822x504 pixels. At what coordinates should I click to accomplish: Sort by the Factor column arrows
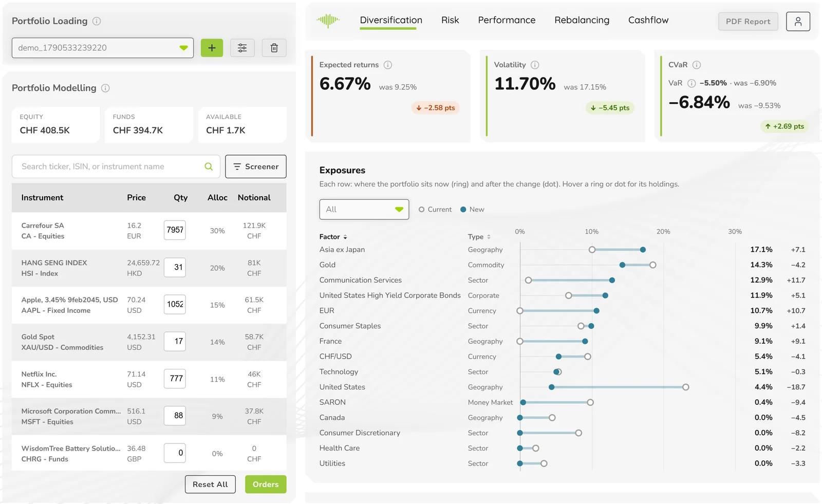tap(345, 237)
